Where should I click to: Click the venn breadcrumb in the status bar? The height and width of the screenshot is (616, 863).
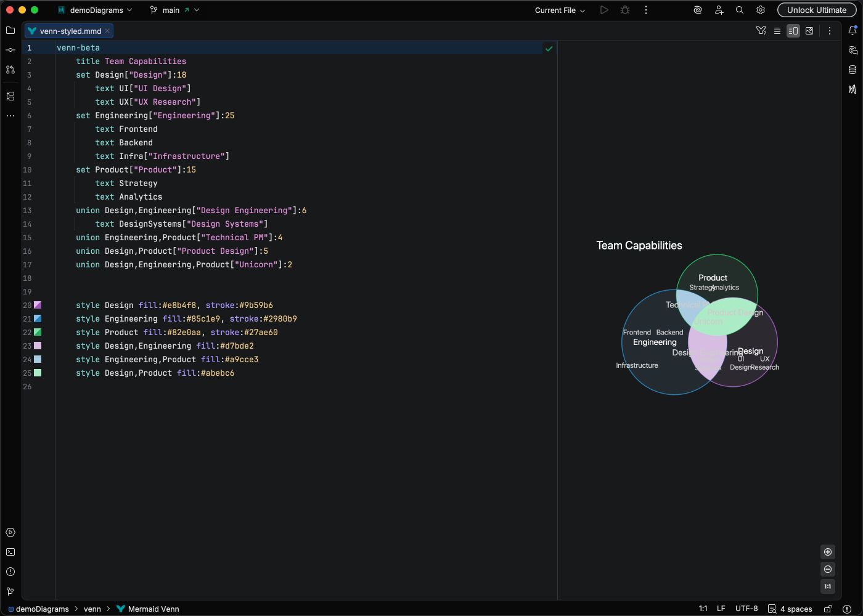pyautogui.click(x=92, y=609)
